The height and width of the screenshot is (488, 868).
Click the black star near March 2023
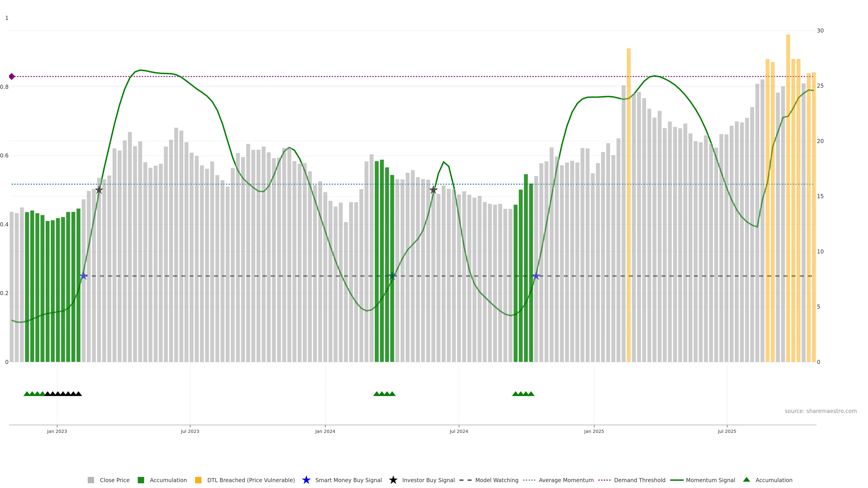pos(99,190)
